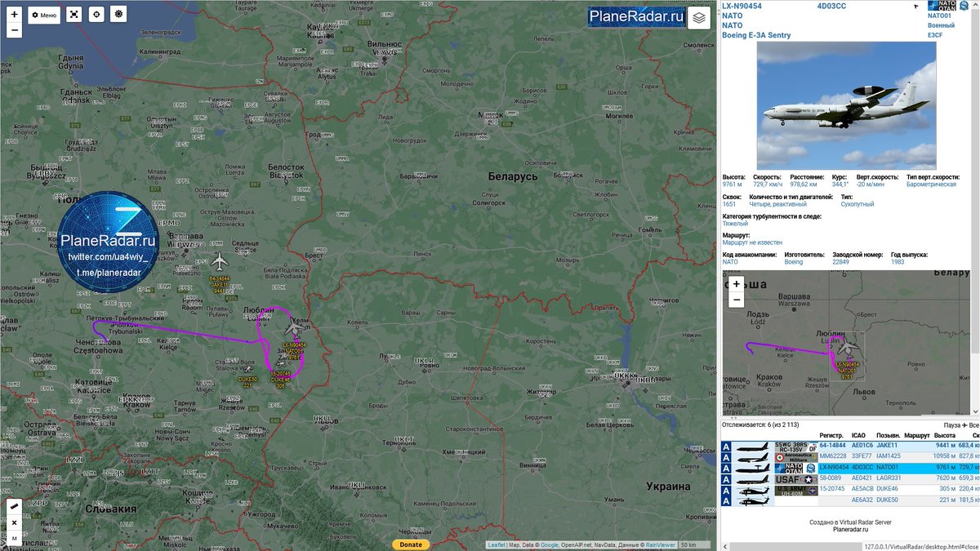Toggle fullscreen map view icon

(74, 15)
